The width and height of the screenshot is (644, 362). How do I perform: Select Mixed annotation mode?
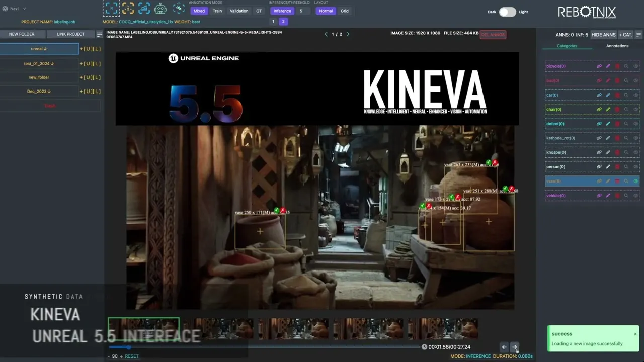coord(199,11)
